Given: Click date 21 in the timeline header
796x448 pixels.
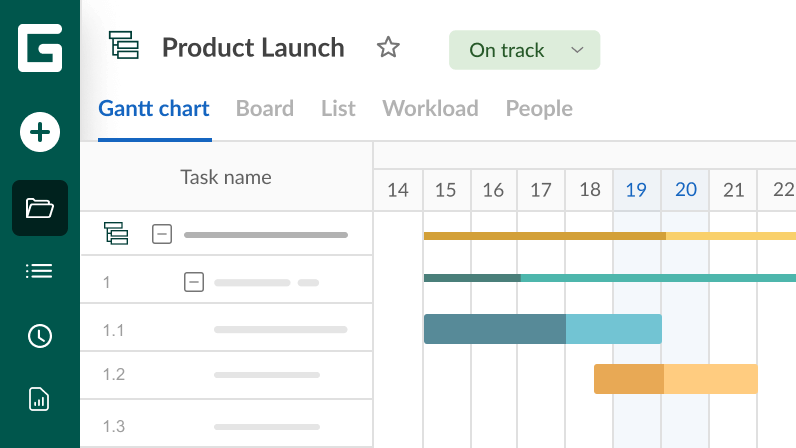Looking at the screenshot, I should pos(734,190).
